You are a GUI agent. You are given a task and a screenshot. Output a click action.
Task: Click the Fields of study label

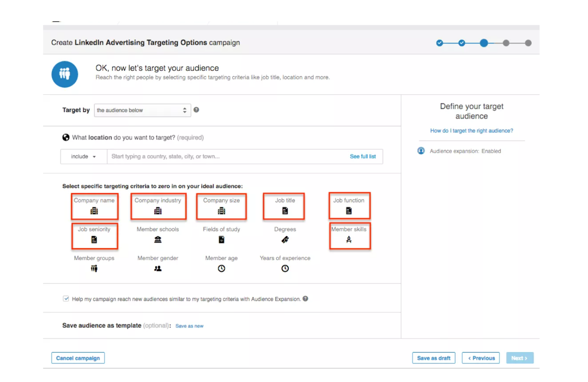point(221,229)
